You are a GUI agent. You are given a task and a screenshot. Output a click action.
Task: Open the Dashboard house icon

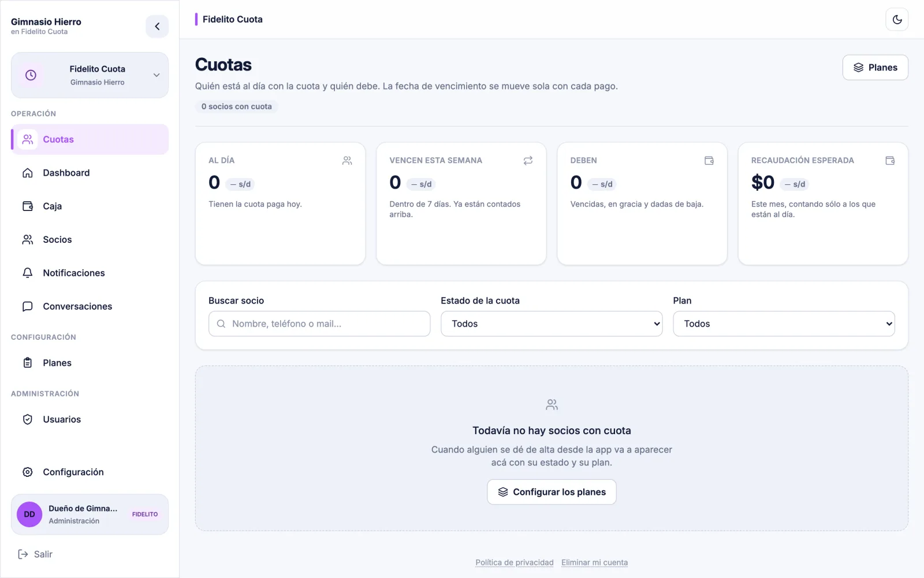click(x=28, y=173)
